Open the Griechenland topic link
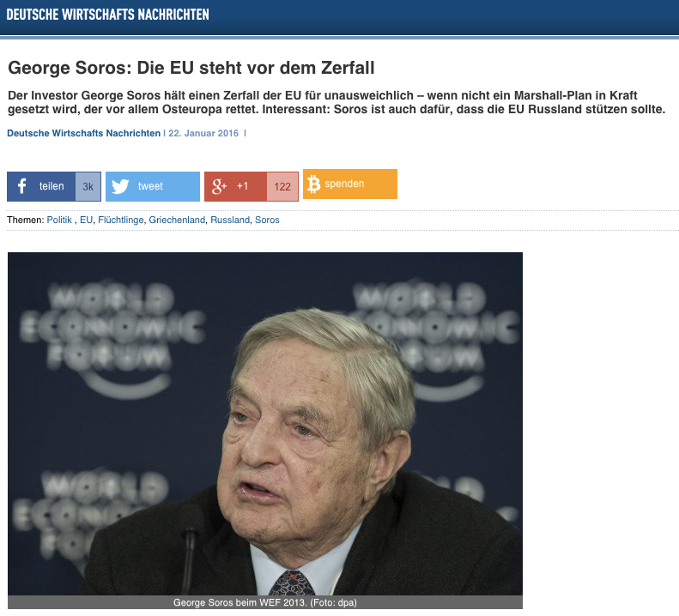This screenshot has height=616, width=679. (177, 220)
